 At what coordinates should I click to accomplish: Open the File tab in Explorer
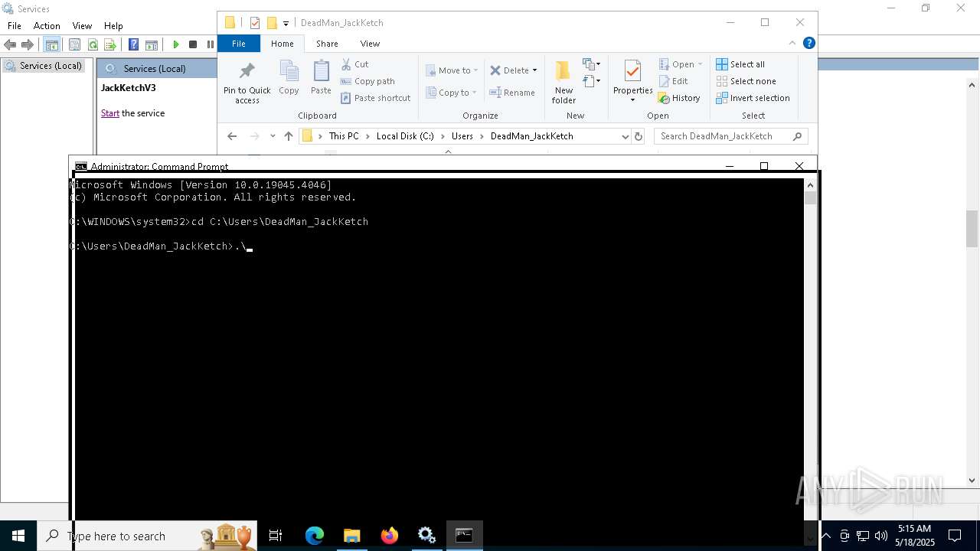coord(239,44)
